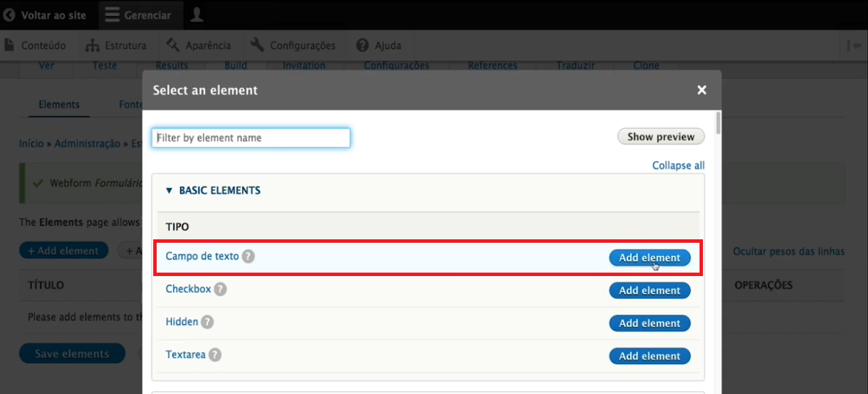Click the help icon next to Textarea

(215, 355)
